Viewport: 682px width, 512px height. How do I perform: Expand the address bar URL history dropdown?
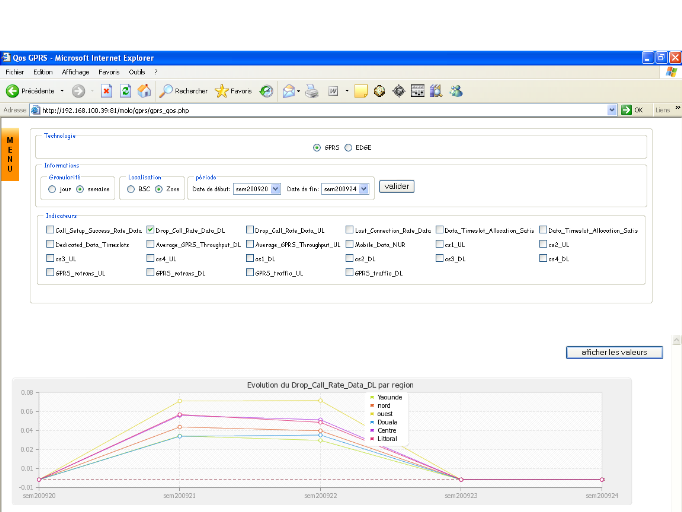(x=611, y=110)
